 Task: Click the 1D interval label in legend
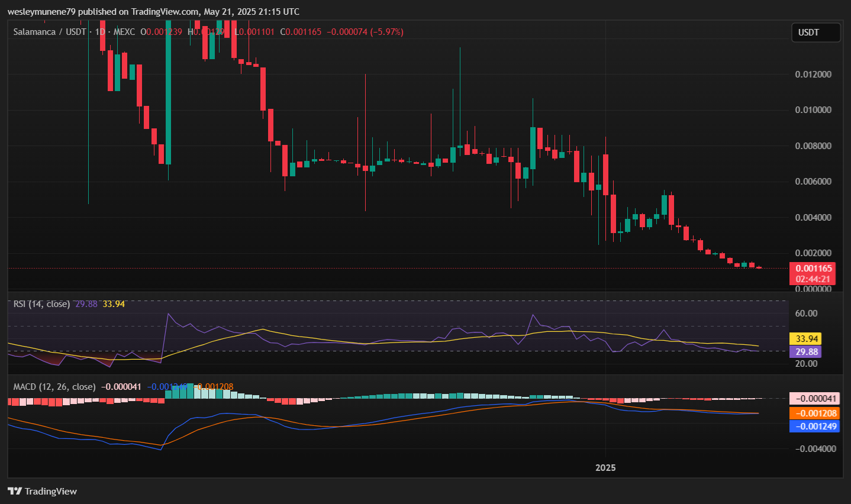(x=100, y=32)
